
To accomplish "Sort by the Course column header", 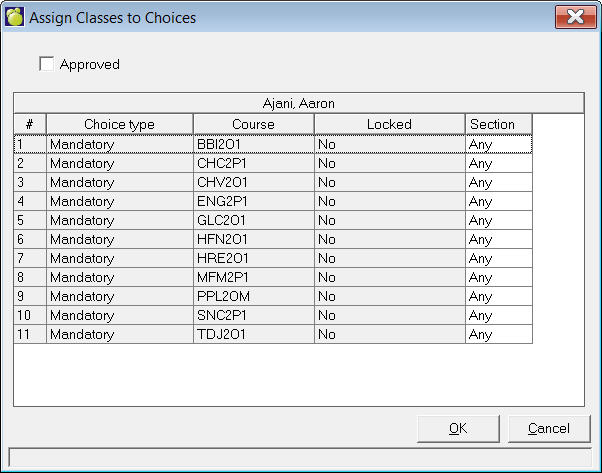I will point(253,124).
